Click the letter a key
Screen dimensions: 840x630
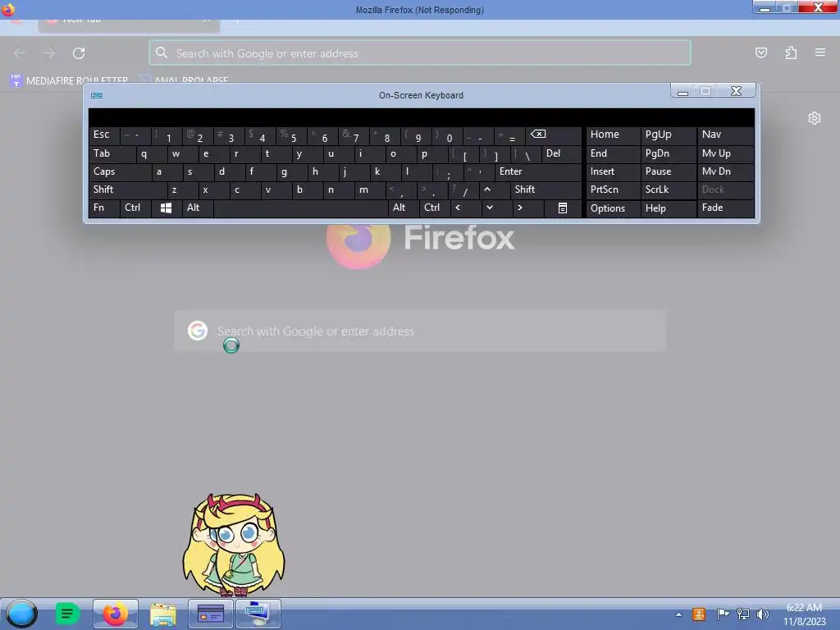point(166,172)
